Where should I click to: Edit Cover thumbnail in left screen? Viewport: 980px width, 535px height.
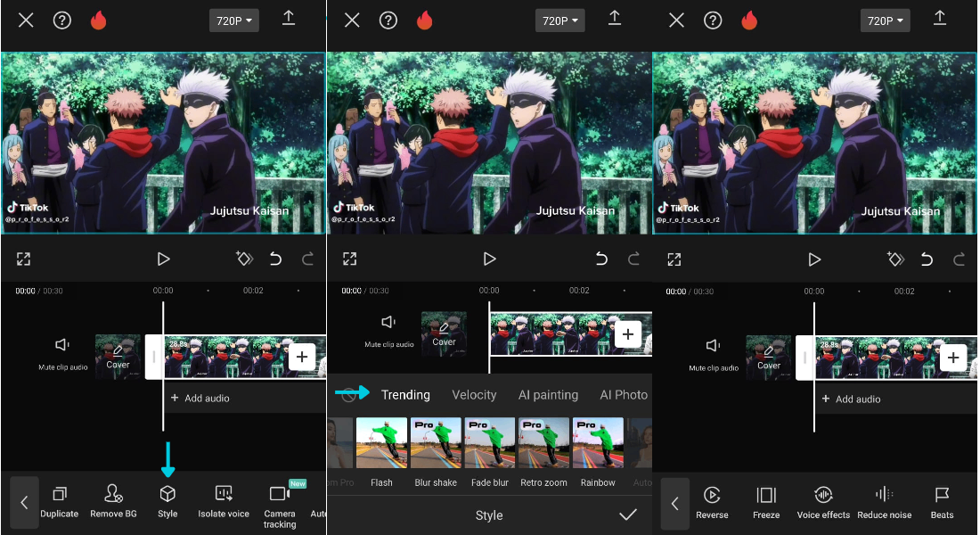click(118, 357)
